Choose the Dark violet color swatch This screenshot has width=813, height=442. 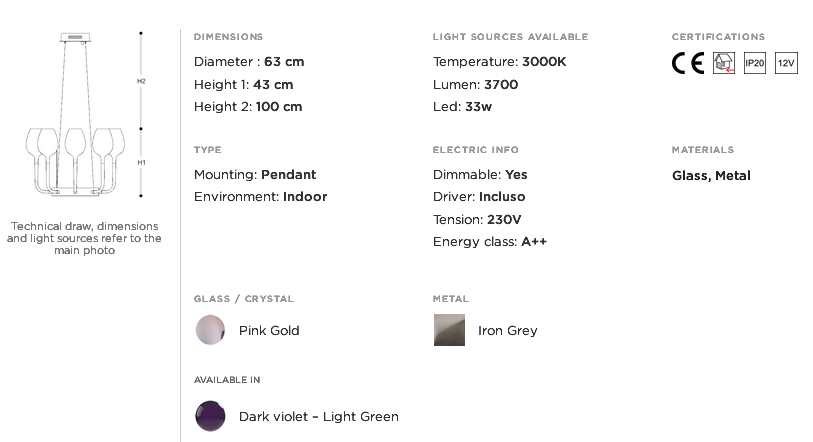(x=210, y=416)
